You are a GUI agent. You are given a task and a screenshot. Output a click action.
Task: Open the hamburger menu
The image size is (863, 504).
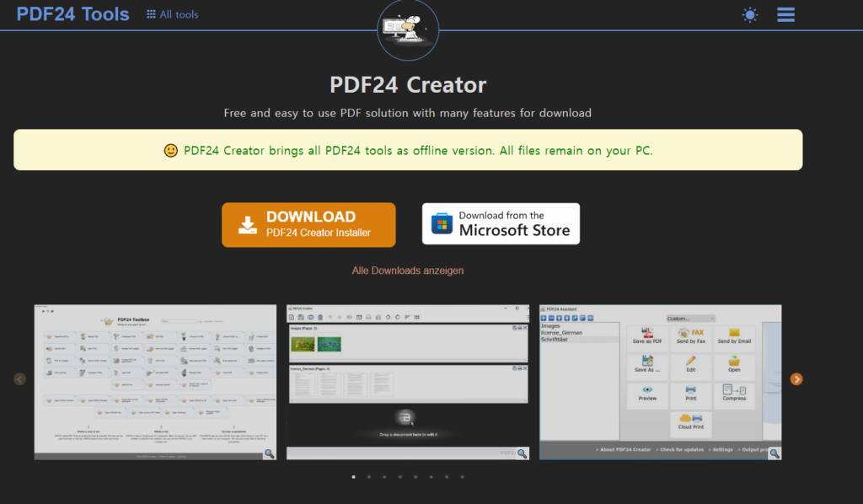pos(785,15)
